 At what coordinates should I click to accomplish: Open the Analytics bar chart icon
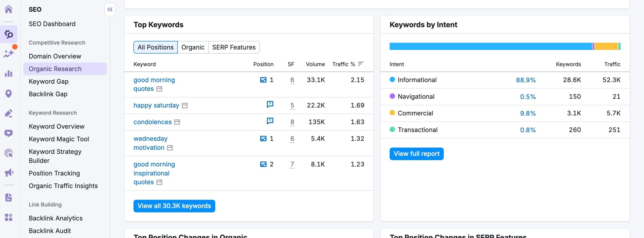point(9,74)
